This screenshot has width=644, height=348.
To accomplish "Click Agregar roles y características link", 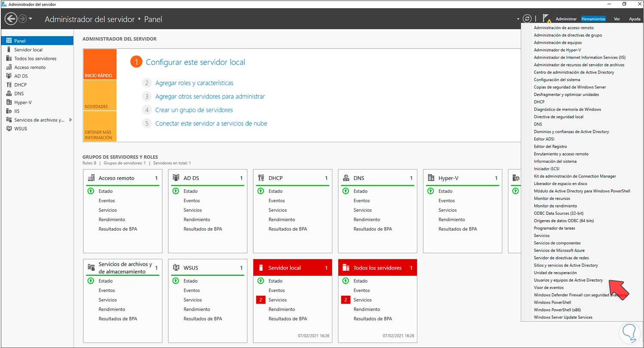I will [194, 83].
